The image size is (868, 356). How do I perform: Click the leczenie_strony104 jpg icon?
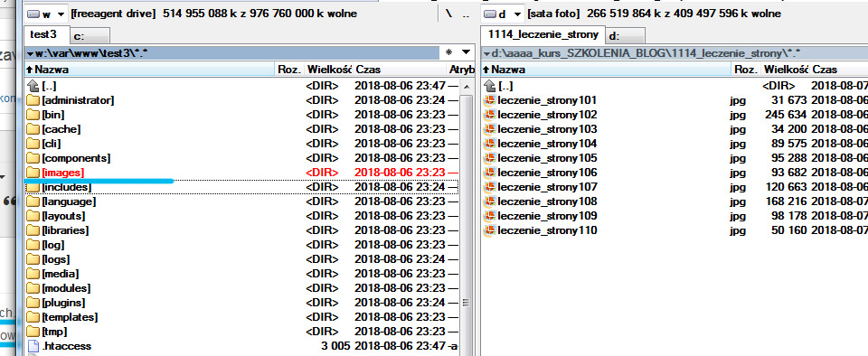point(489,144)
